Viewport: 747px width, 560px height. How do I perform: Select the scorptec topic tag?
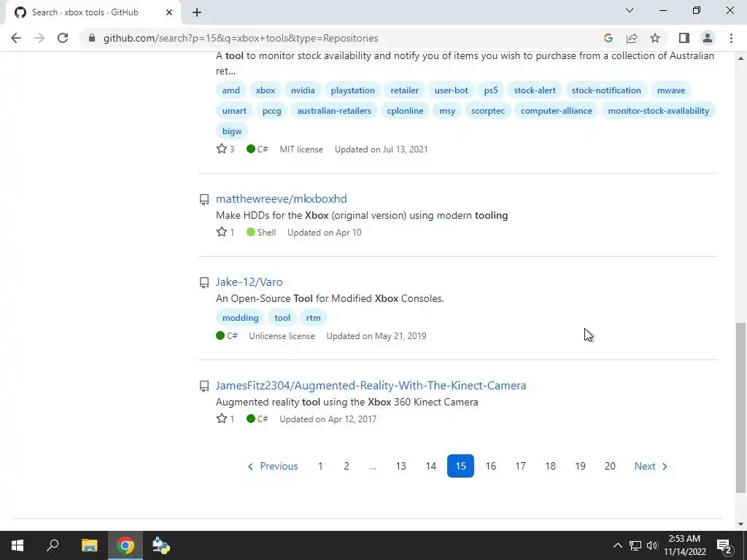coord(488,111)
